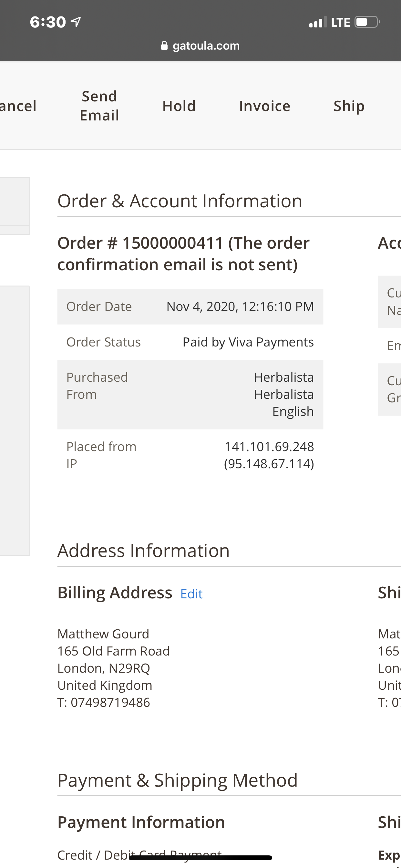The image size is (401, 868).
Task: Ship the order
Action: point(349,106)
